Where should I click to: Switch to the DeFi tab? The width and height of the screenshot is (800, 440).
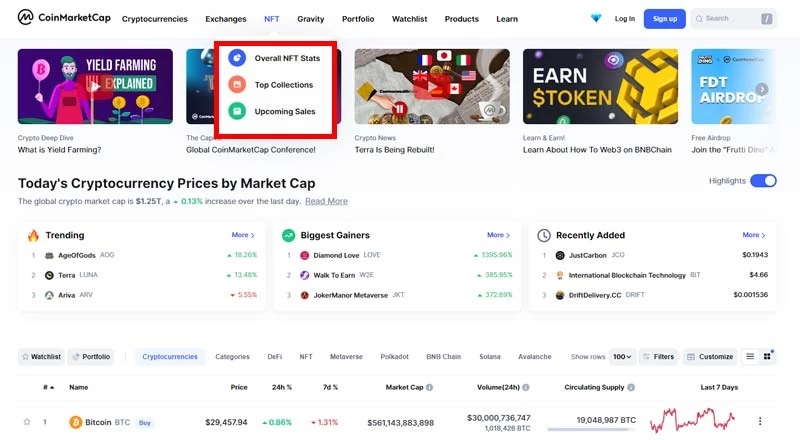[x=274, y=356]
